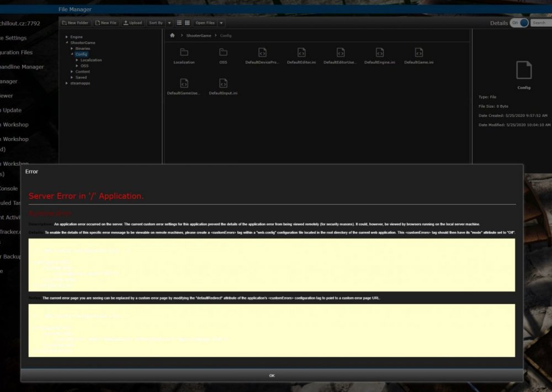The width and height of the screenshot is (552, 392).
Task: Switch to grid view icon
Action: click(187, 23)
